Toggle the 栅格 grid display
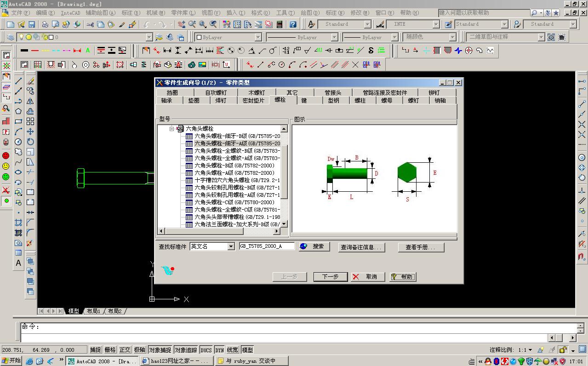This screenshot has width=588, height=366. coord(110,350)
